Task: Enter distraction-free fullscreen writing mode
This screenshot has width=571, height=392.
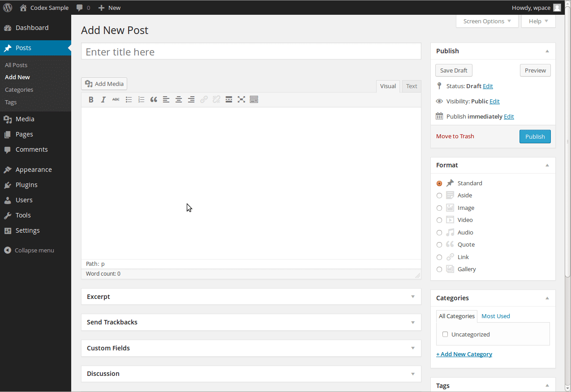Action: [x=241, y=99]
